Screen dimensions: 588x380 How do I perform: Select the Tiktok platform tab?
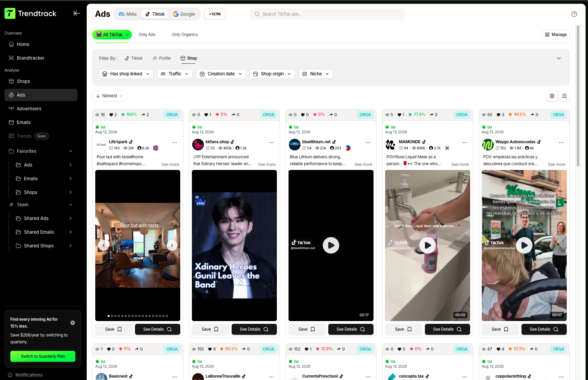(x=155, y=14)
